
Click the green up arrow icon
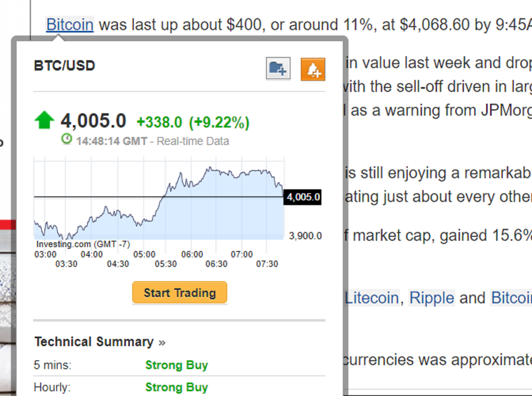(44, 120)
